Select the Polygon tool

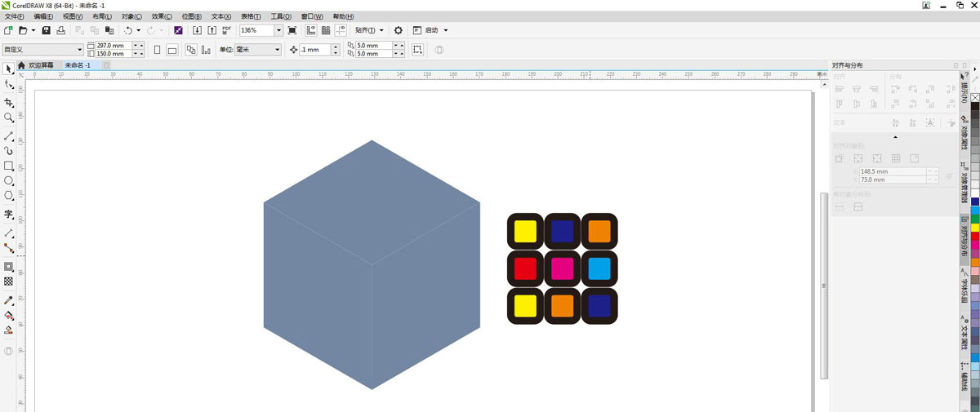[9, 196]
